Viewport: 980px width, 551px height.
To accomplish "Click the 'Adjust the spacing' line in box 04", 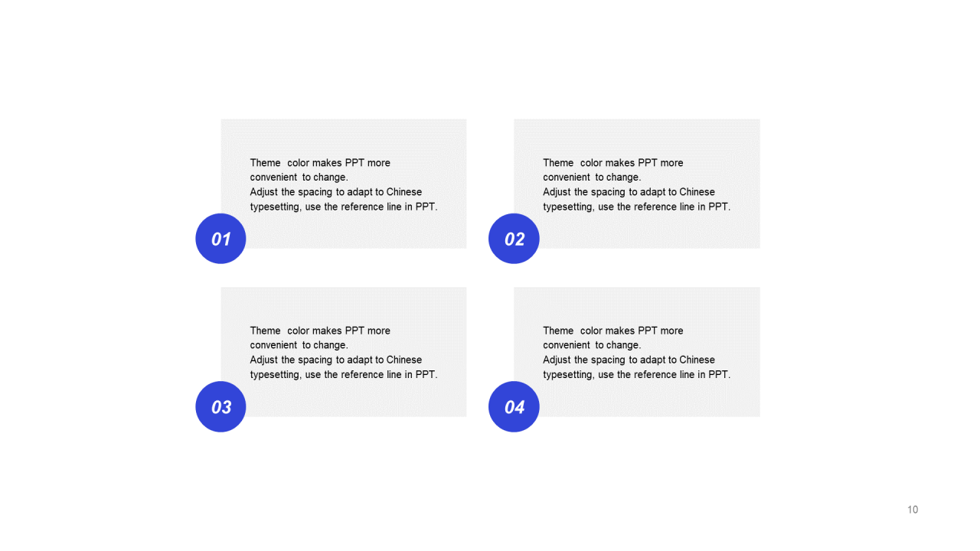I will pos(629,360).
